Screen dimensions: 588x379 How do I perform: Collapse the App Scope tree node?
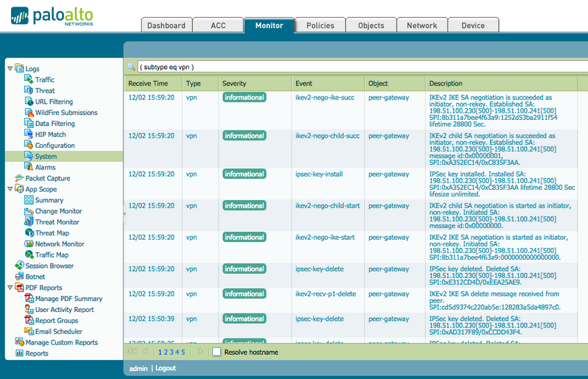click(10, 189)
